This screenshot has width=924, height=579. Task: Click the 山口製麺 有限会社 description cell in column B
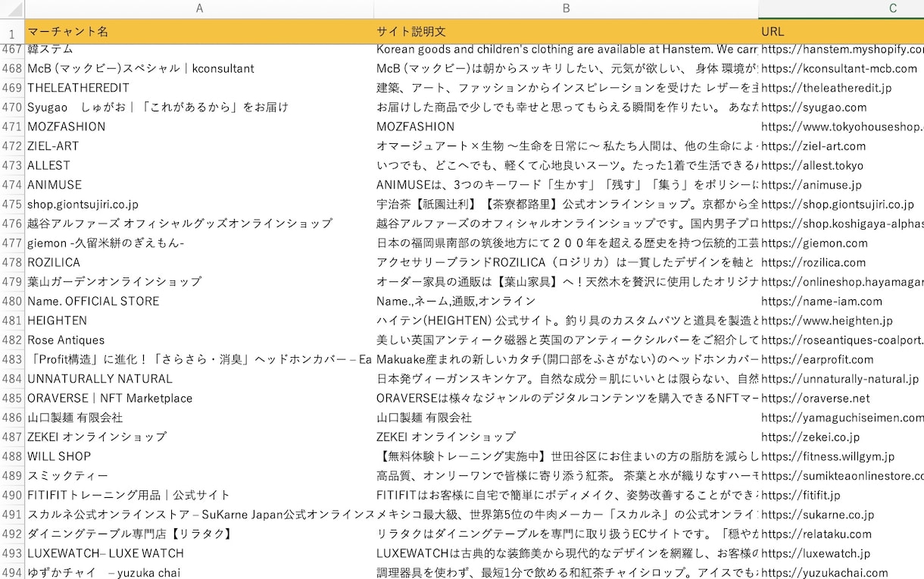[x=566, y=418]
